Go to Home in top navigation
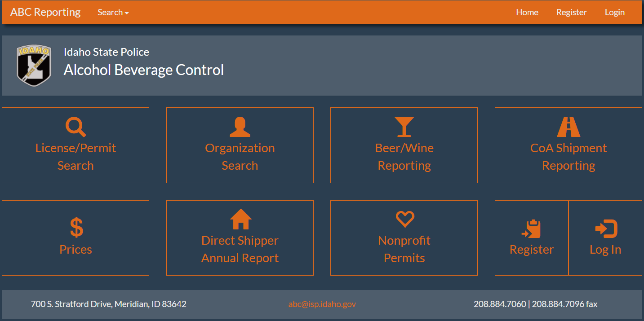This screenshot has height=321, width=644. click(527, 13)
